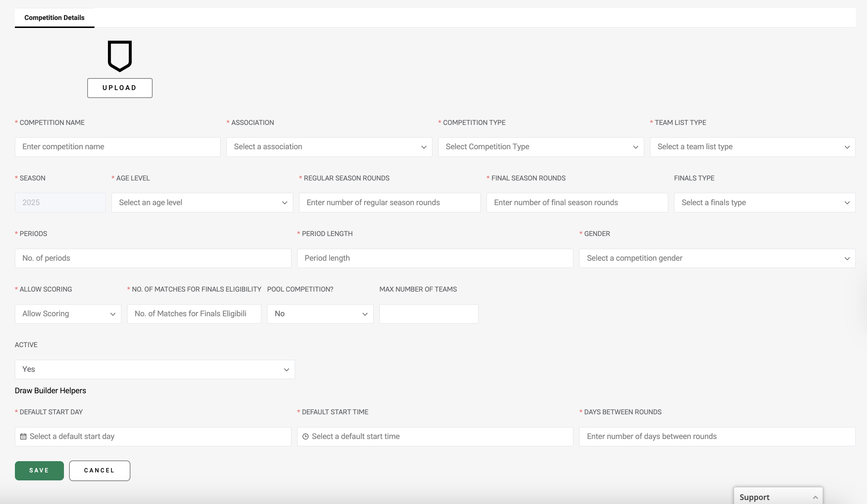Open the competition Gender dropdown
Image resolution: width=867 pixels, height=504 pixels.
(717, 258)
